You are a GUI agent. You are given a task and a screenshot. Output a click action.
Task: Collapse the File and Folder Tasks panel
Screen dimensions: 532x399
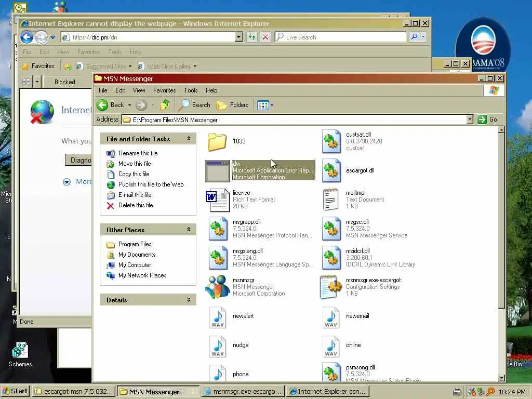point(189,139)
